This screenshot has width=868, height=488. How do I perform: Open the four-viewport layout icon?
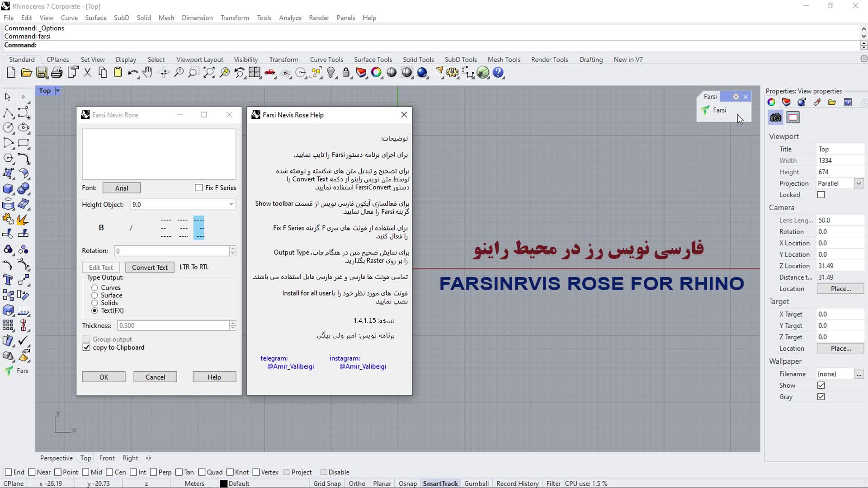pyautogui.click(x=255, y=73)
